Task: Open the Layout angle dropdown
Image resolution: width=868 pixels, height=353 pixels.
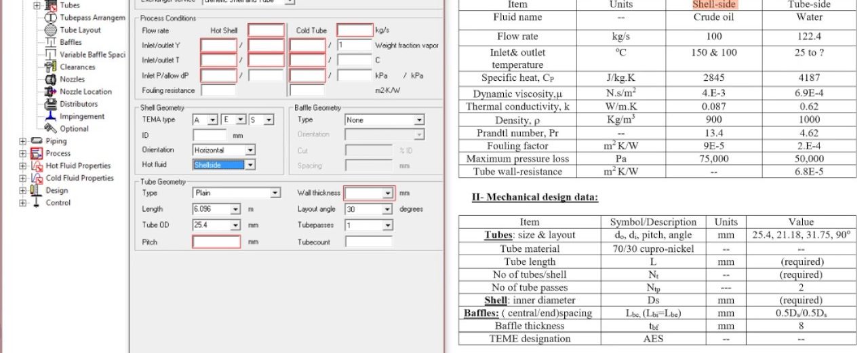Action: pos(387,209)
